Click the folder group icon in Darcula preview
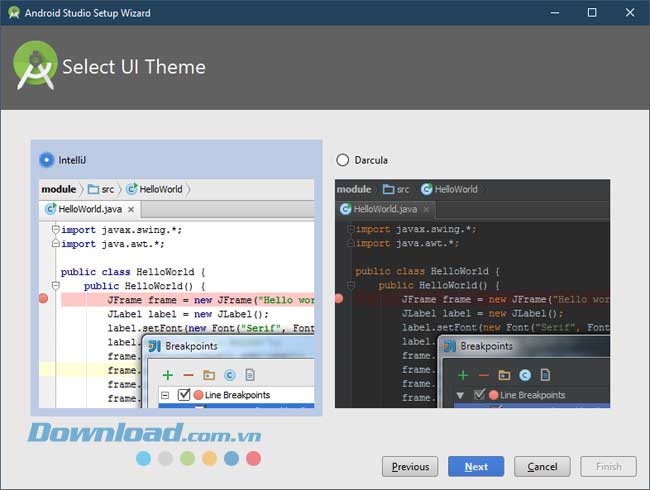 (504, 375)
